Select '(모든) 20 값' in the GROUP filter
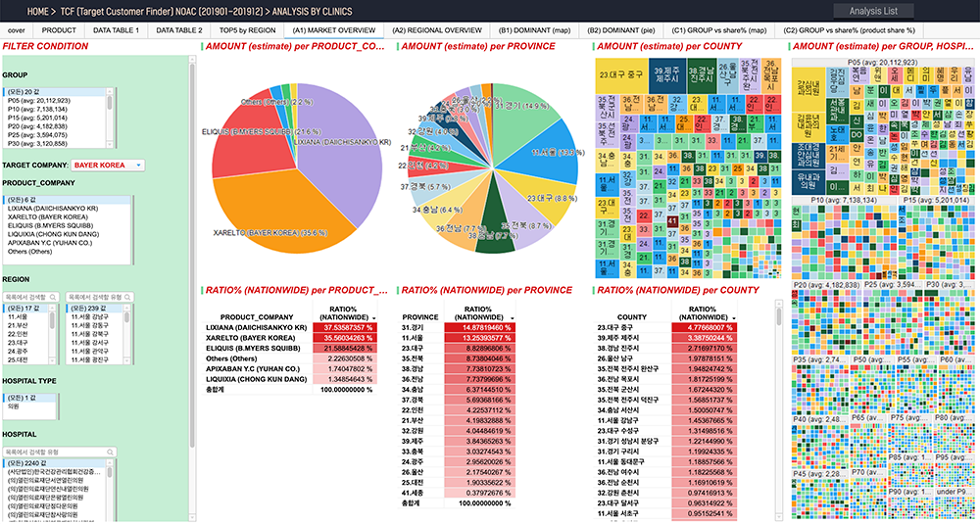 click(x=54, y=92)
